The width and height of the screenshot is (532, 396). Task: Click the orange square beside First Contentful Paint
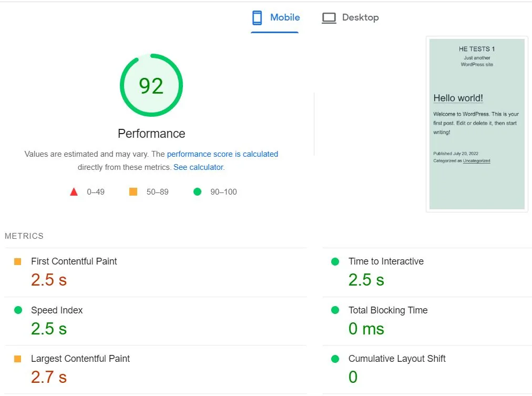tap(18, 261)
